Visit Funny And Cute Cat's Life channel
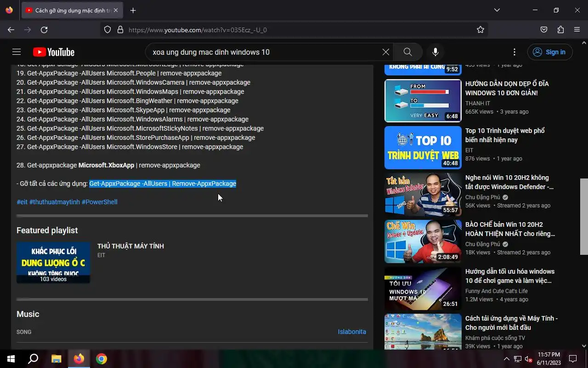Screen dimensions: 588x368 point(497,291)
